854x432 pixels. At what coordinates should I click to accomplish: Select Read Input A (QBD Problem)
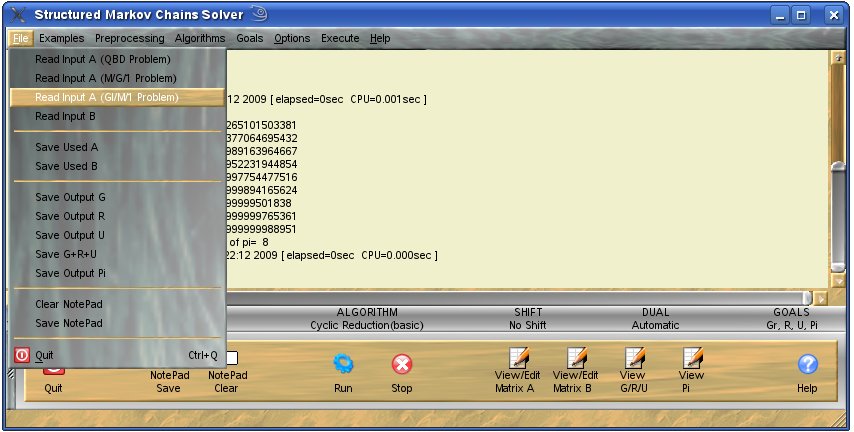103,59
